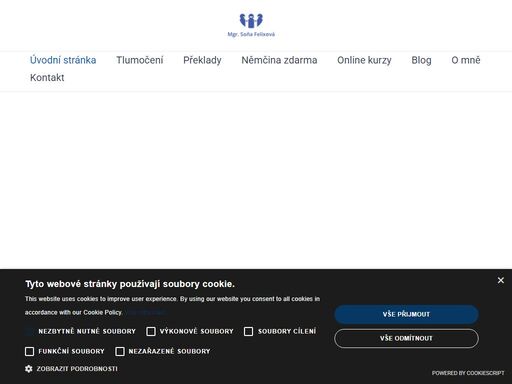The height and width of the screenshot is (384, 512).
Task: Open Online kurzy from the menu
Action: [x=364, y=60]
